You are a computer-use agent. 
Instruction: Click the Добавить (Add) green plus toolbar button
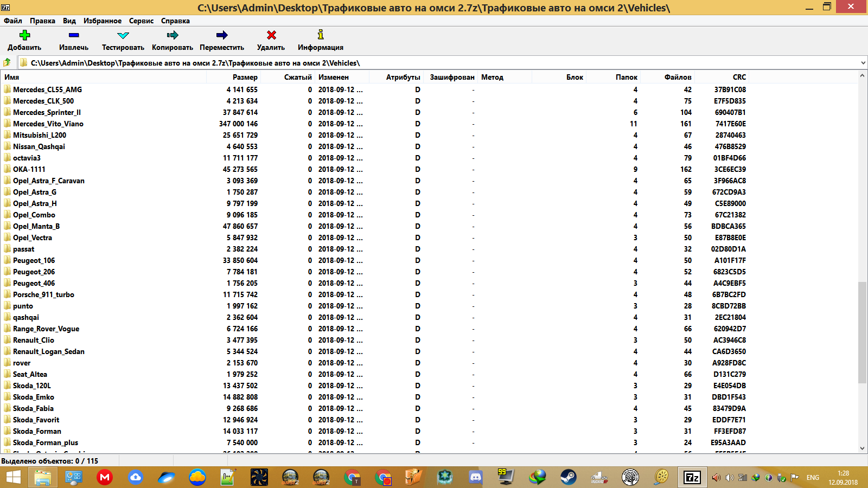24,41
